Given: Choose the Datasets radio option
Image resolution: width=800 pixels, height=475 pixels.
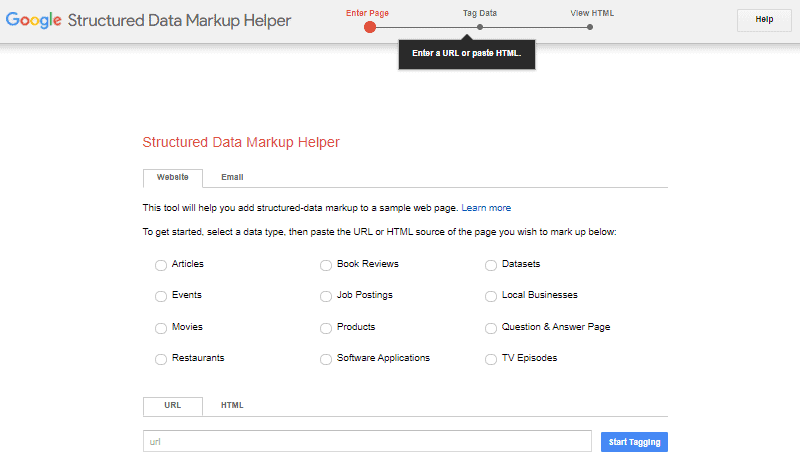Looking at the screenshot, I should tap(491, 265).
